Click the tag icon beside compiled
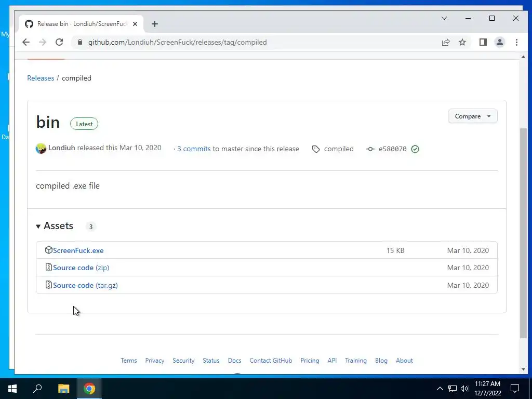This screenshot has width=532, height=399. click(316, 149)
